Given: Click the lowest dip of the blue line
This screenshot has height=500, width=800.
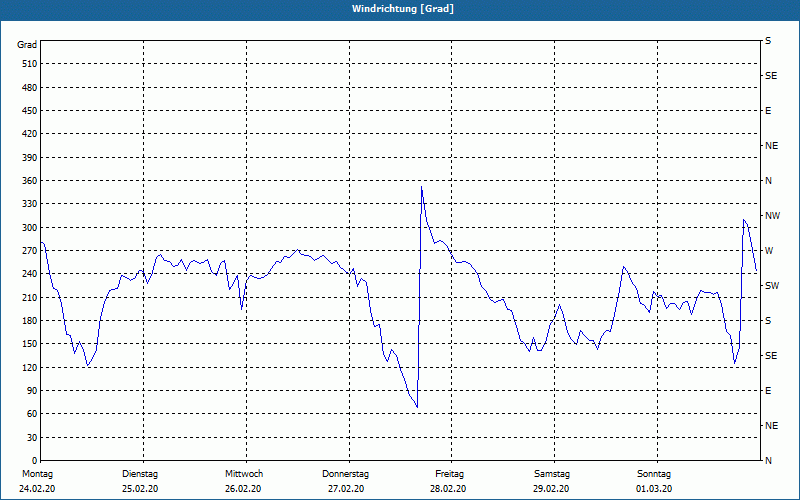Looking at the screenshot, I should click(417, 407).
